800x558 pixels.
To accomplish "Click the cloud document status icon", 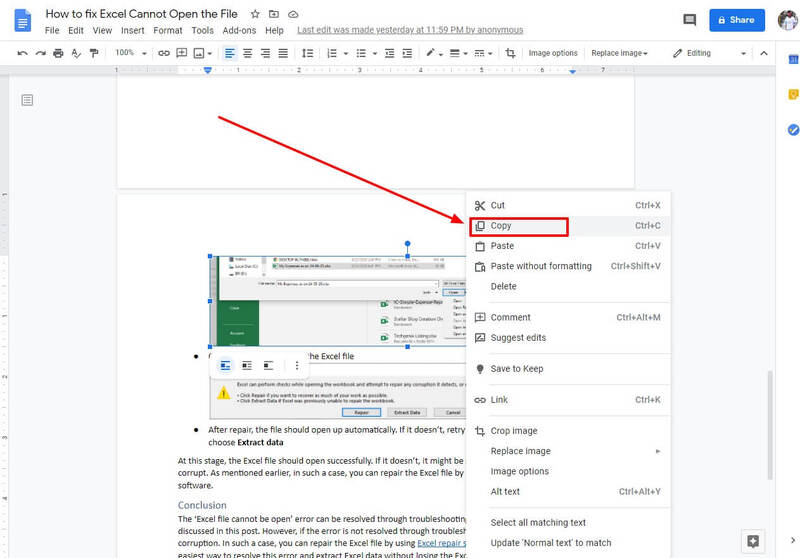I will [293, 14].
